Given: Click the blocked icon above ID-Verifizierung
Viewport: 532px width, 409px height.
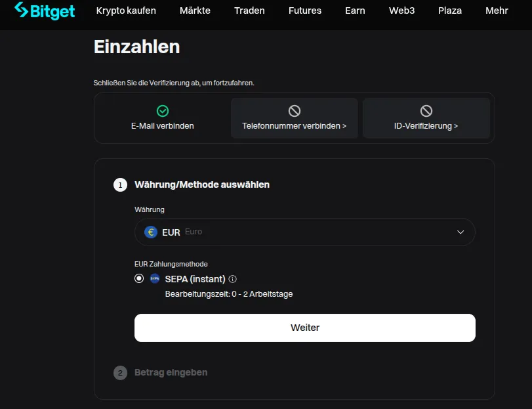Looking at the screenshot, I should click(x=426, y=110).
